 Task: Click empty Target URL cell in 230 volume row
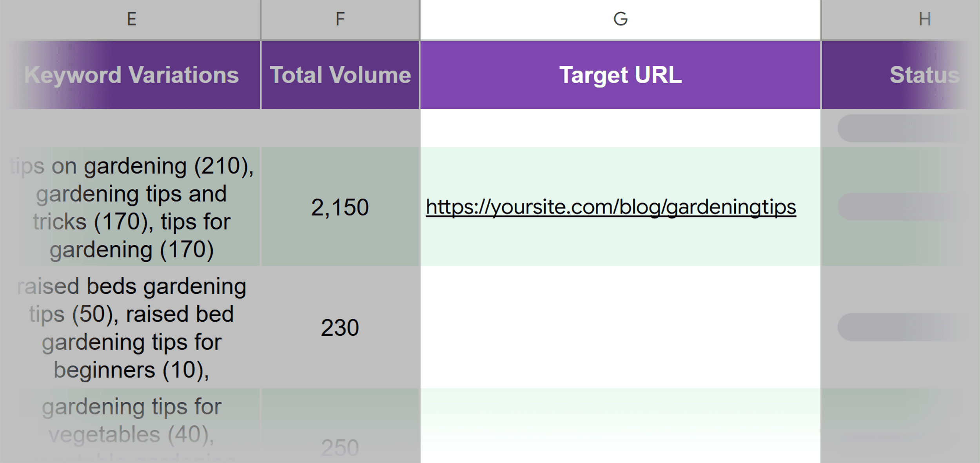(x=620, y=327)
